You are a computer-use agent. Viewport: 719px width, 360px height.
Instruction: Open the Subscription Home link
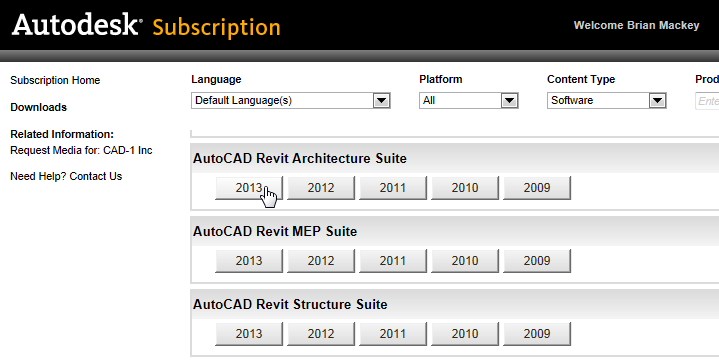55,80
